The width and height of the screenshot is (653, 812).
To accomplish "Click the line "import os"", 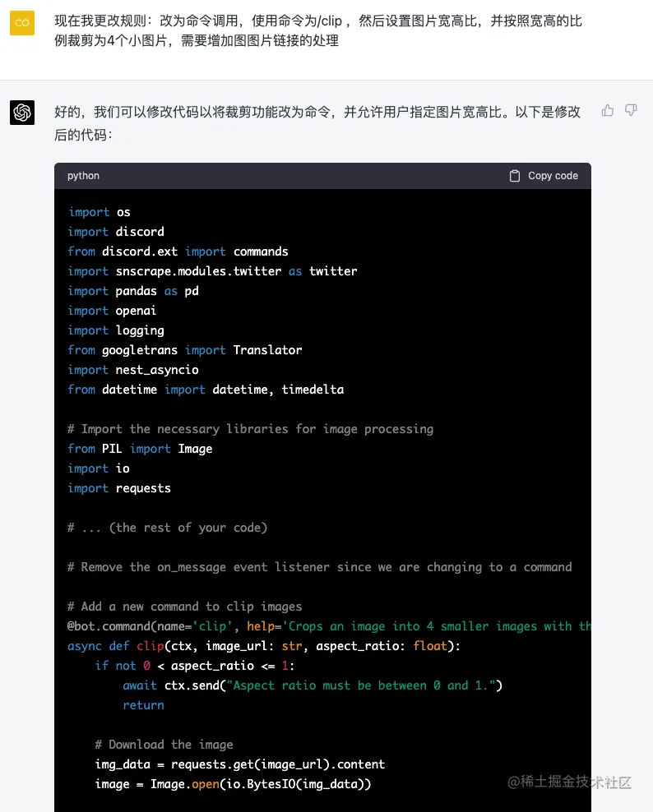I will 99,212.
